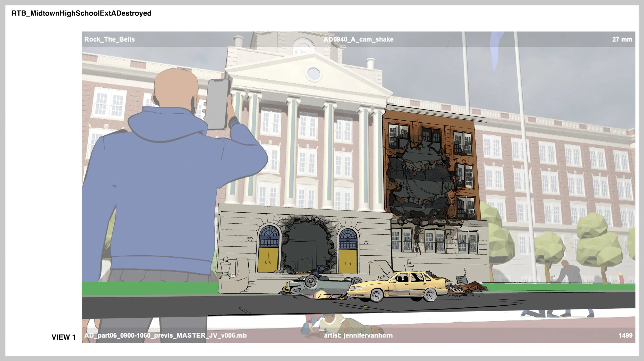
Task: Click the left yellow entrance door
Action: [268, 259]
